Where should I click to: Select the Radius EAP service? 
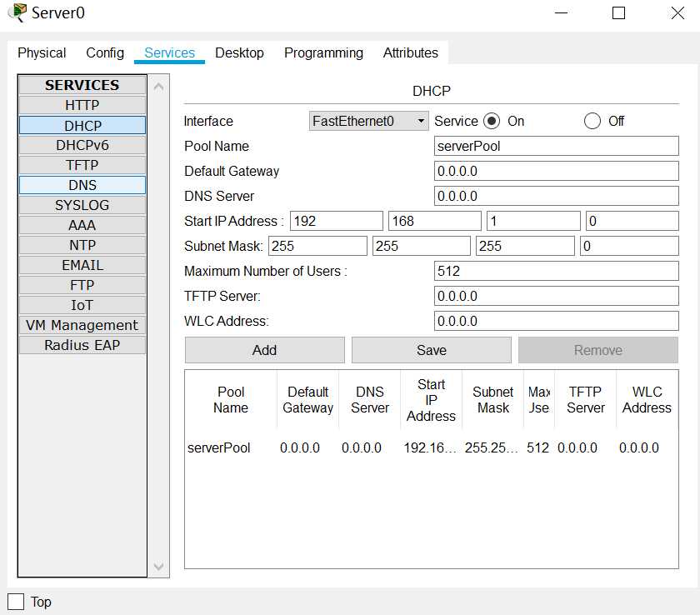[x=82, y=345]
